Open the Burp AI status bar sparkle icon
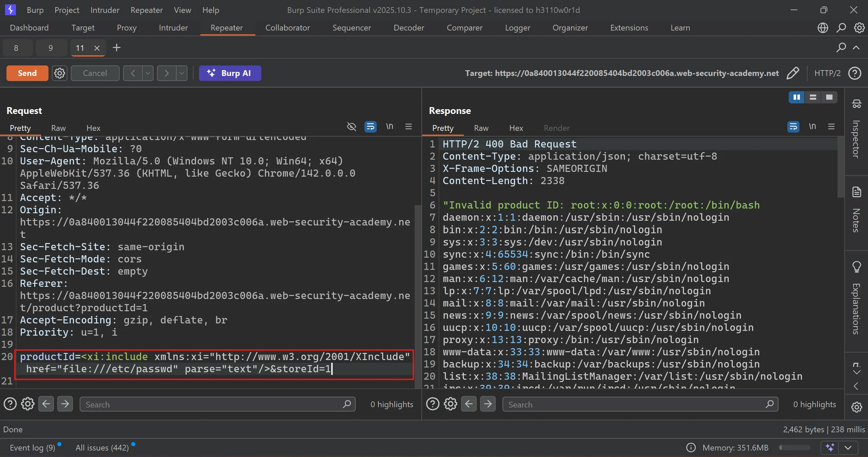Viewport: 868px width, 457px height. click(830, 448)
